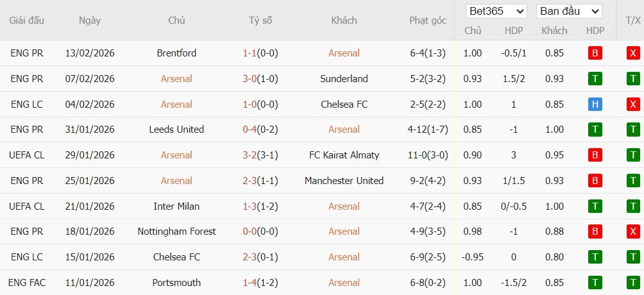Open Manchester United team link

click(x=344, y=181)
